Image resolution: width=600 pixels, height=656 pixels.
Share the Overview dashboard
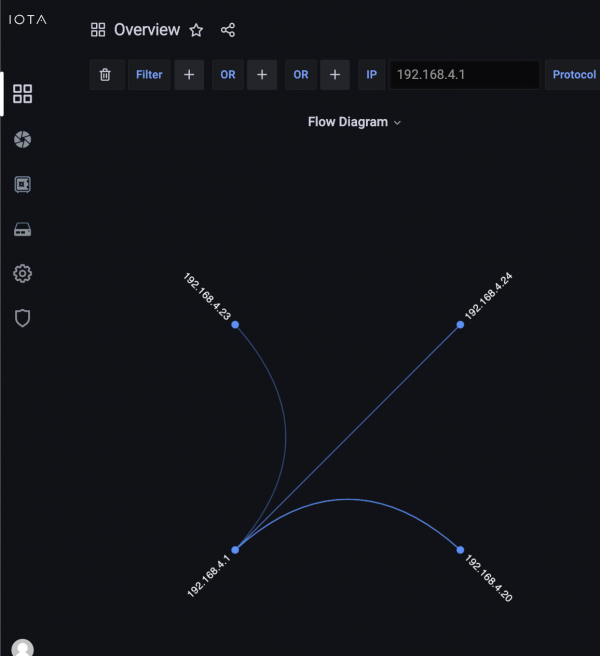coord(228,30)
